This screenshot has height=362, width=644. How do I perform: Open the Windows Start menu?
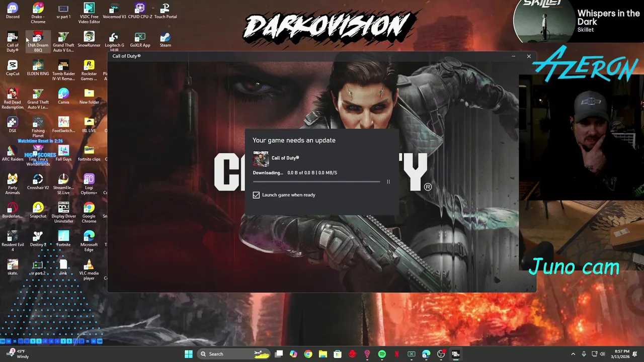tap(189, 354)
